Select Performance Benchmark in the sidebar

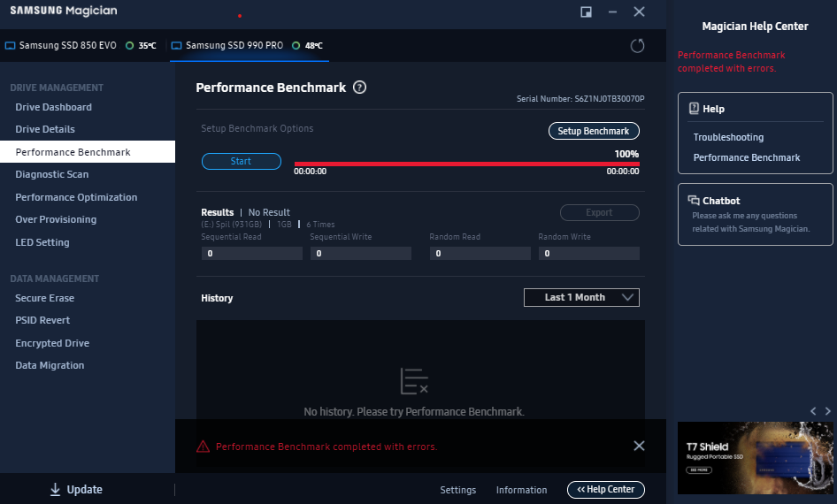88,152
